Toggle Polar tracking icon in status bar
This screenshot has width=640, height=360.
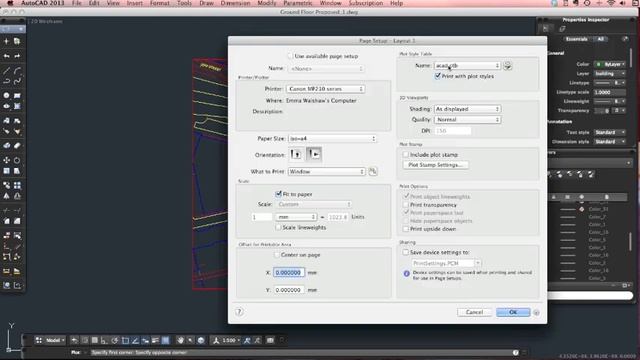pos(115,340)
